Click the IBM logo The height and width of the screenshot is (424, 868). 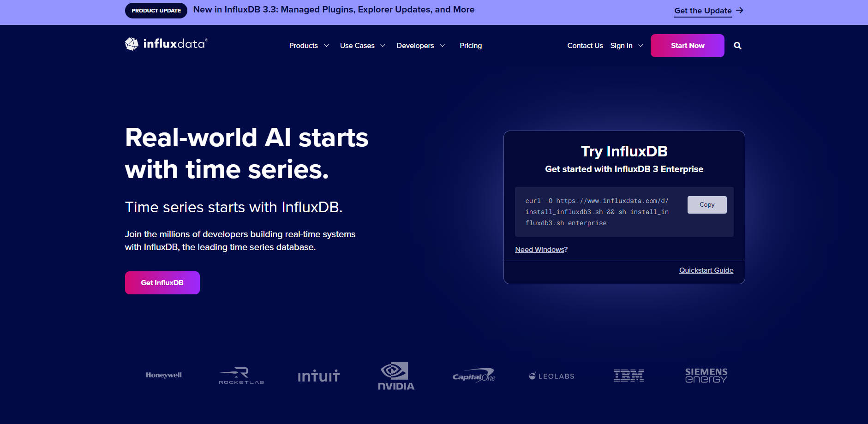tap(629, 376)
